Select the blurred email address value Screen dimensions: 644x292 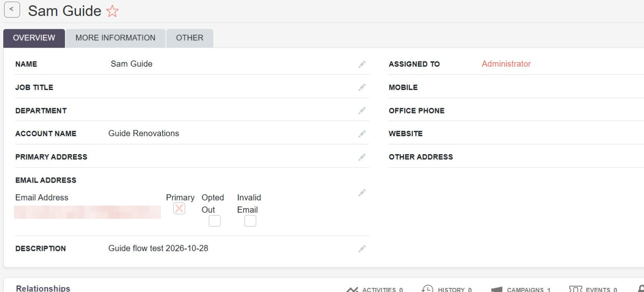(87, 212)
